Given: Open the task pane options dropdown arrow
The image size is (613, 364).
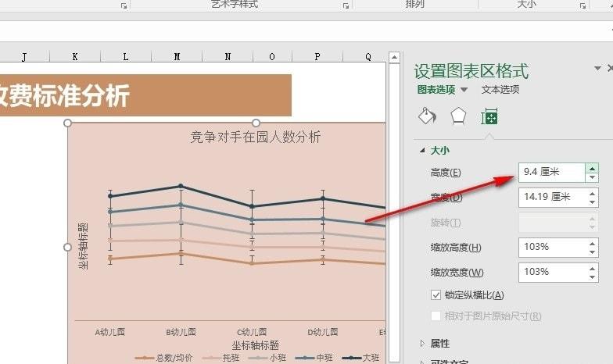Looking at the screenshot, I should coord(597,69).
